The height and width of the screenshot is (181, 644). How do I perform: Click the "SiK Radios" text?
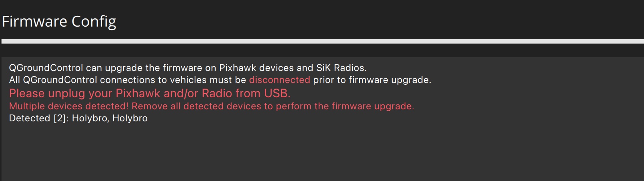click(x=341, y=68)
